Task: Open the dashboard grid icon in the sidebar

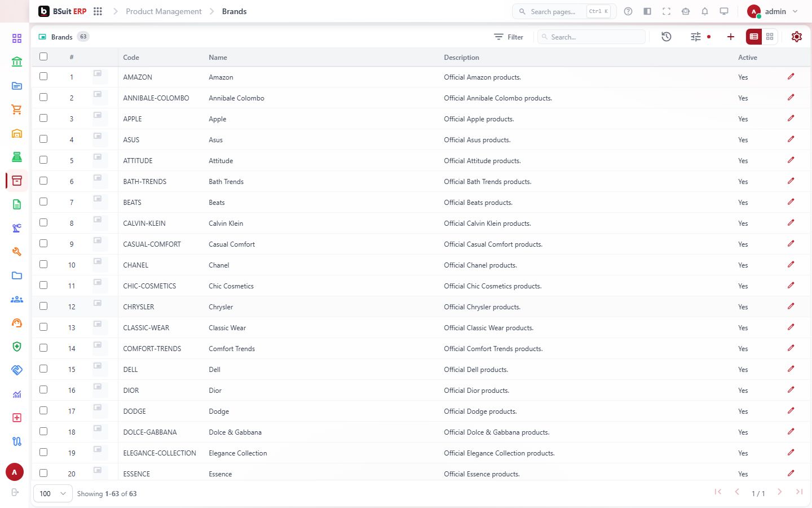Action: pos(17,38)
